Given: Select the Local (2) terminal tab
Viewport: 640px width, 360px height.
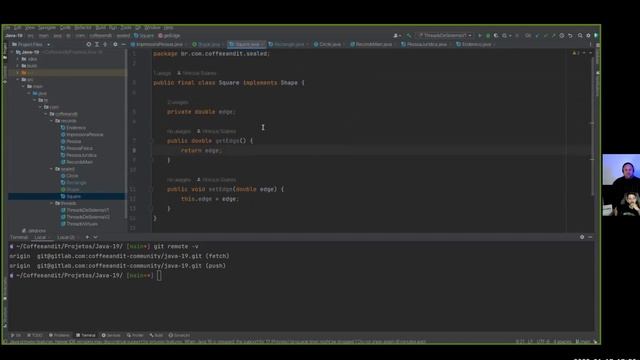Looking at the screenshot, I should click(66, 237).
